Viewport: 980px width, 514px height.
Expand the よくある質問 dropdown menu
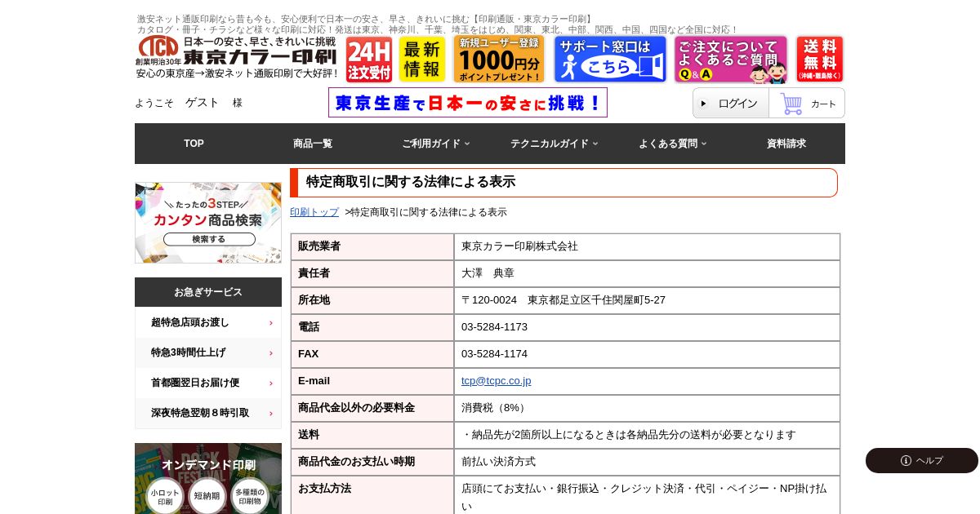pyautogui.click(x=672, y=144)
